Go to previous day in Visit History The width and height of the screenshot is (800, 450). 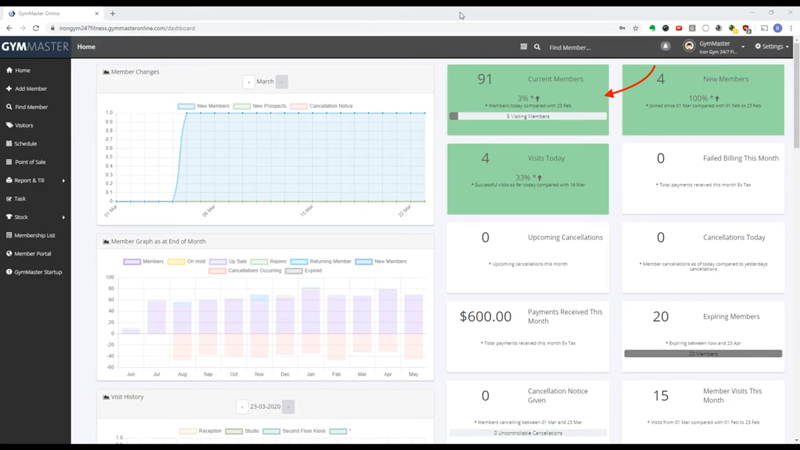[x=242, y=407]
